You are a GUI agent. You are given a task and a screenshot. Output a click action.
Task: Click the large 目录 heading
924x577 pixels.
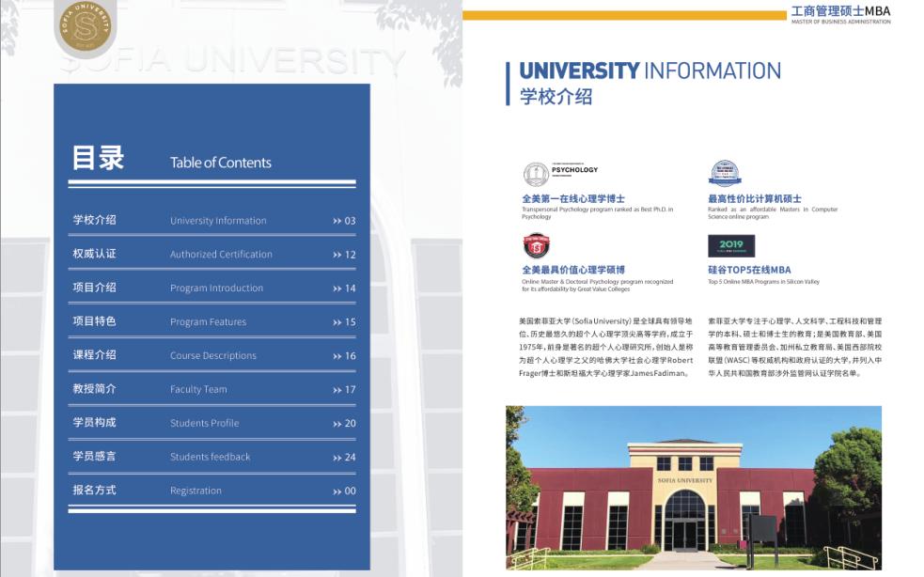98,158
